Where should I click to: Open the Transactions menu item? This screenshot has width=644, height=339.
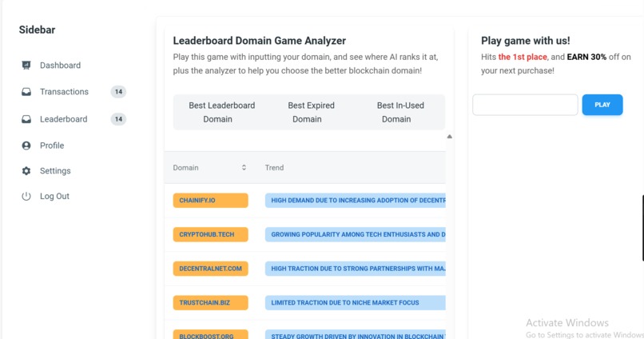point(64,92)
